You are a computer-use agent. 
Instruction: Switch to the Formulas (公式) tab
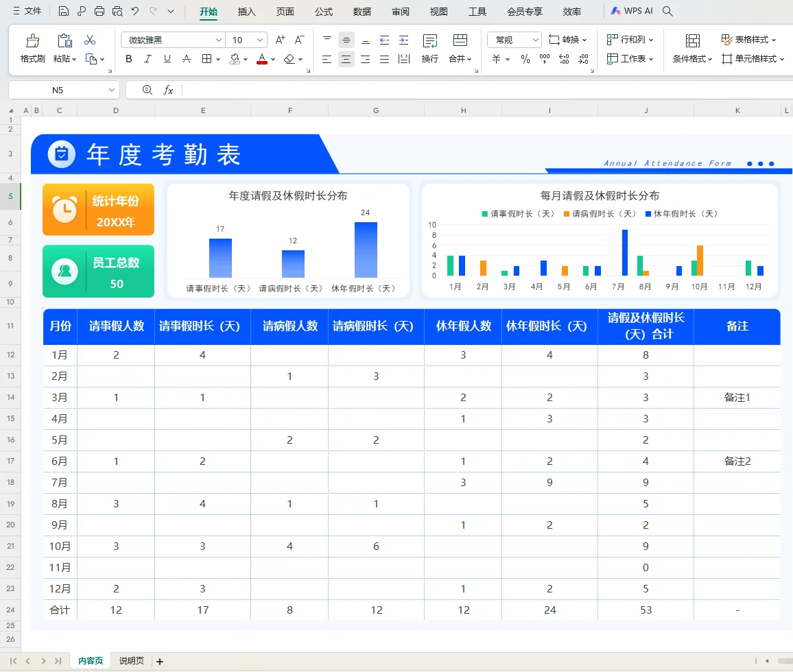pyautogui.click(x=324, y=12)
